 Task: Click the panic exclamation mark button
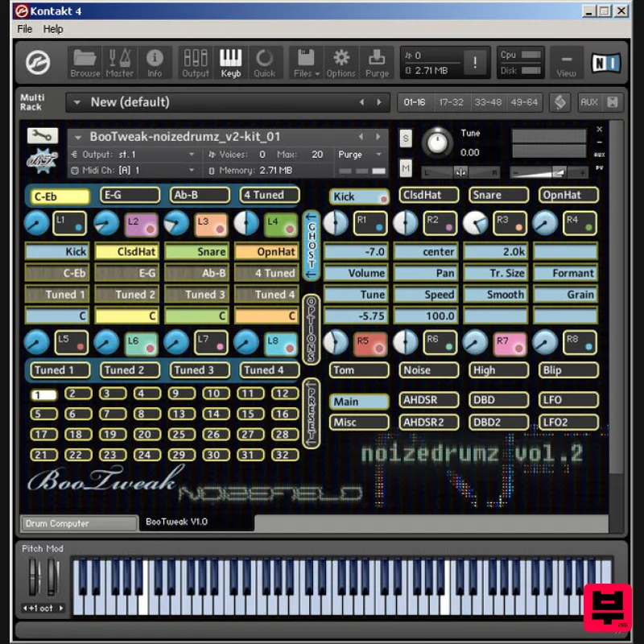pyautogui.click(x=475, y=63)
